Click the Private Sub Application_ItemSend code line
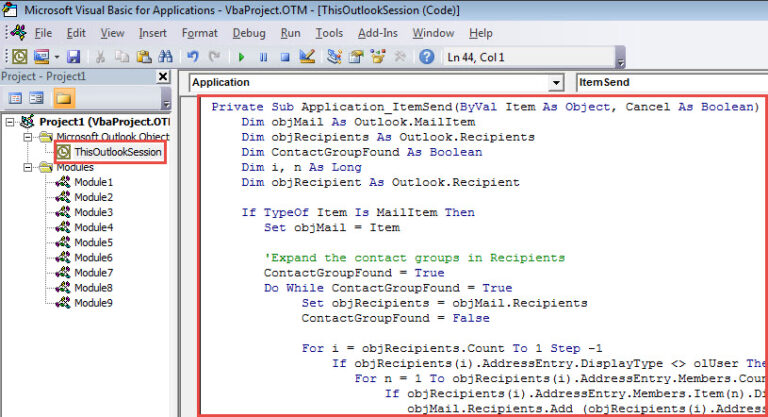The image size is (768, 417). 485,107
